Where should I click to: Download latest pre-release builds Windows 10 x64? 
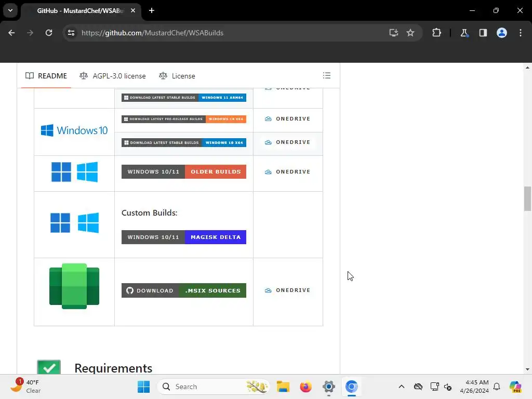coord(184,119)
